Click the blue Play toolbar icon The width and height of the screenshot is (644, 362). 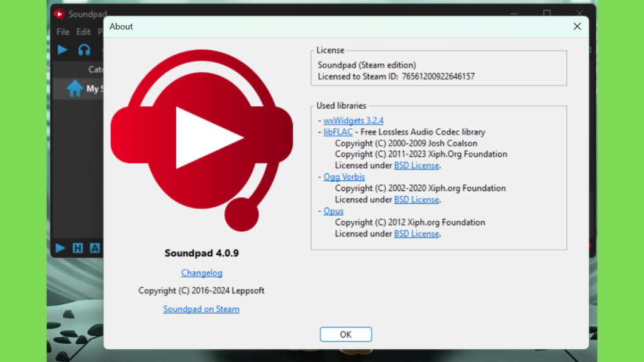click(62, 50)
